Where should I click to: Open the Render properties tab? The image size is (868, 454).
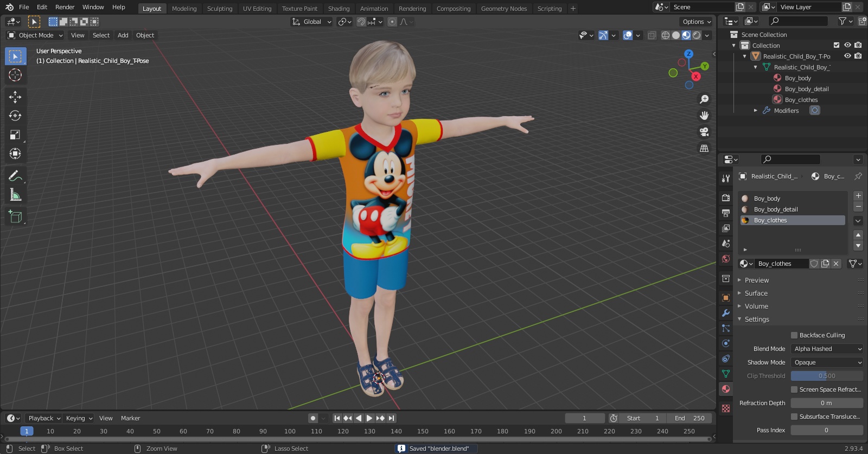pos(726,198)
